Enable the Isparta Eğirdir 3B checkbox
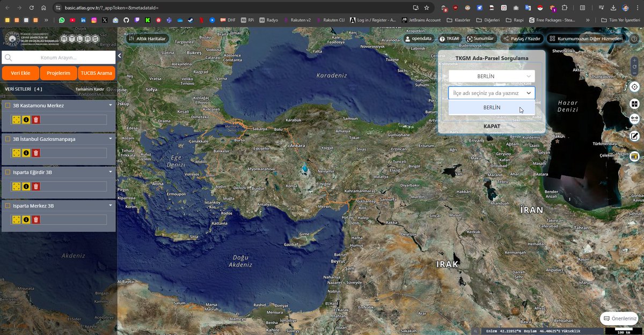 click(x=8, y=172)
